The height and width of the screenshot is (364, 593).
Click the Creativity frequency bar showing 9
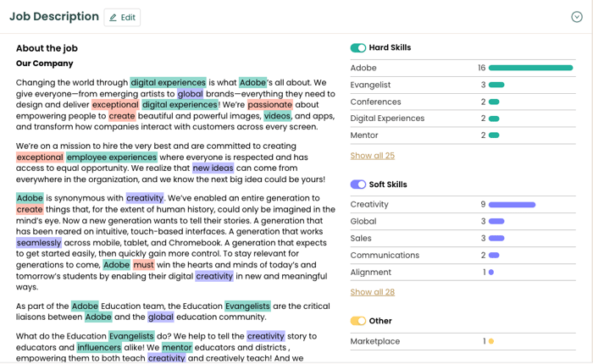(512, 205)
